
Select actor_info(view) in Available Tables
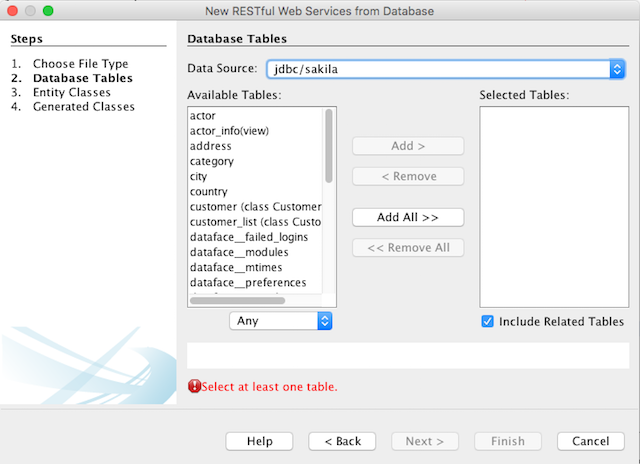pos(229,131)
